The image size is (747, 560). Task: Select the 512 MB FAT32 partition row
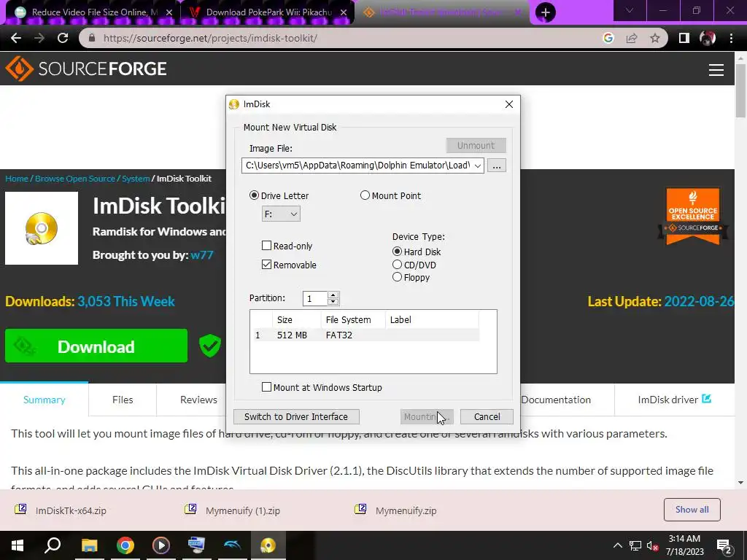coord(365,335)
